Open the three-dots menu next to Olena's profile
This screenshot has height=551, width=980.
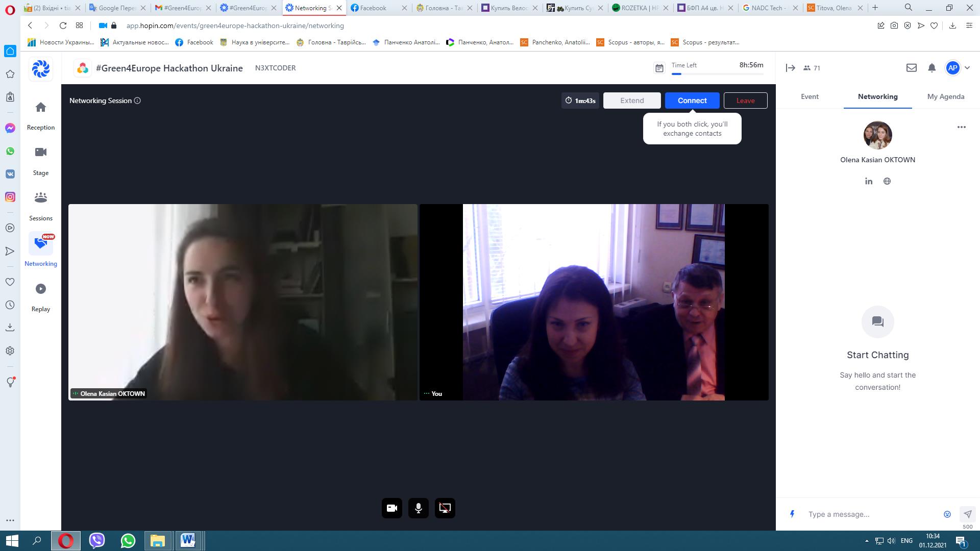click(x=962, y=127)
